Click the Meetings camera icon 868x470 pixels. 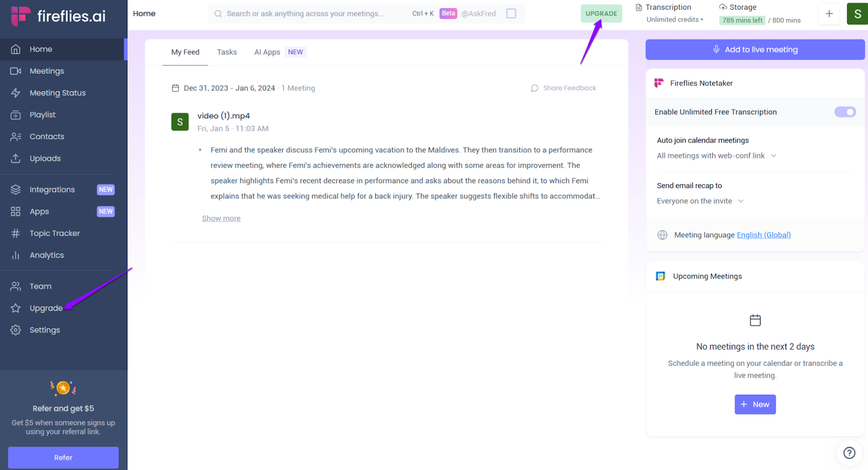click(16, 71)
